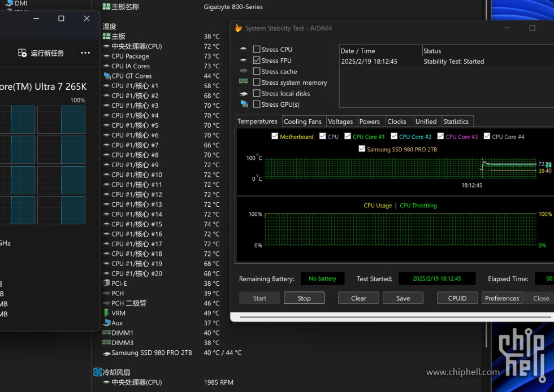Toggle the CPU Core #2 graph checkbox
Screen dimensions: 554x392
coord(394,136)
